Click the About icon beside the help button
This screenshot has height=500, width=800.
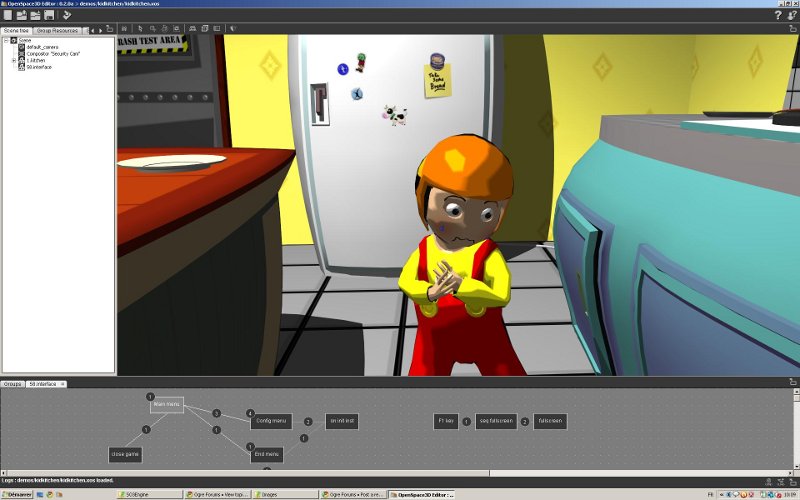pyautogui.click(x=792, y=15)
